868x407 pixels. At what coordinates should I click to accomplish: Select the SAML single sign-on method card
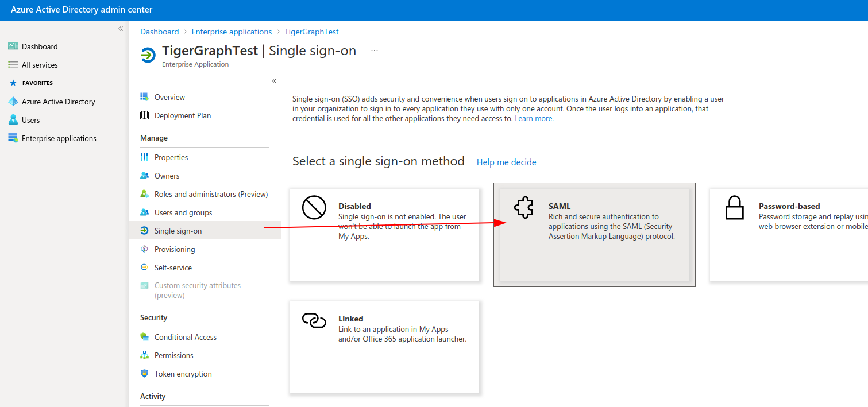[594, 235]
